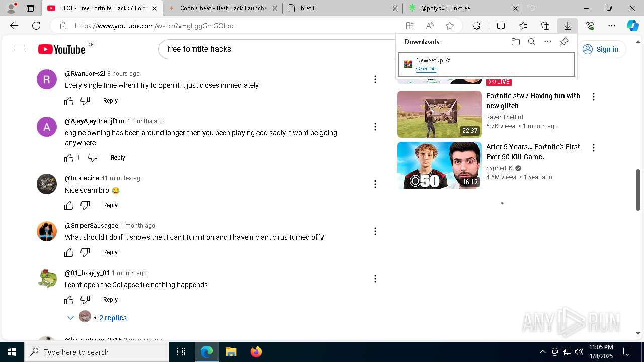
Task: Open options menu for @01_froggy_01 comment
Action: tap(375, 279)
